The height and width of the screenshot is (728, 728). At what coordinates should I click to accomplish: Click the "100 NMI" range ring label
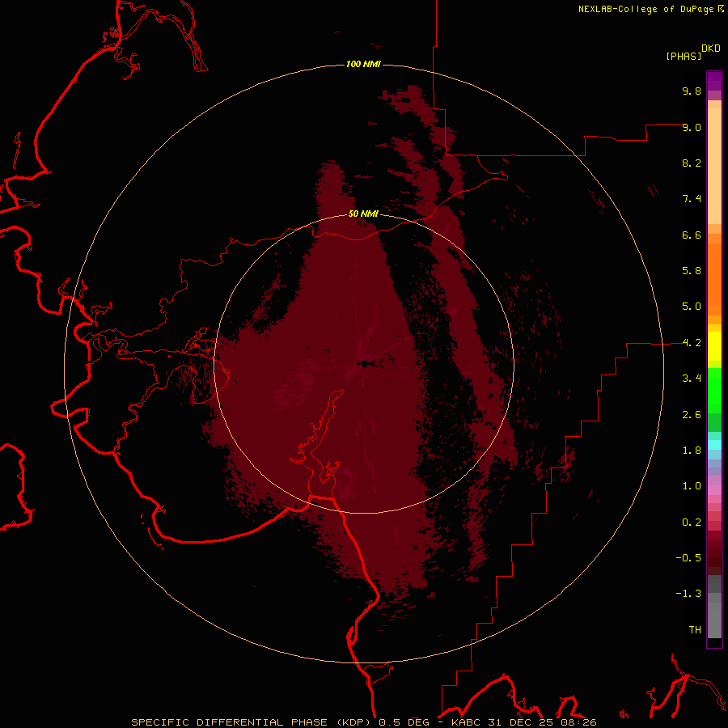[x=363, y=64]
